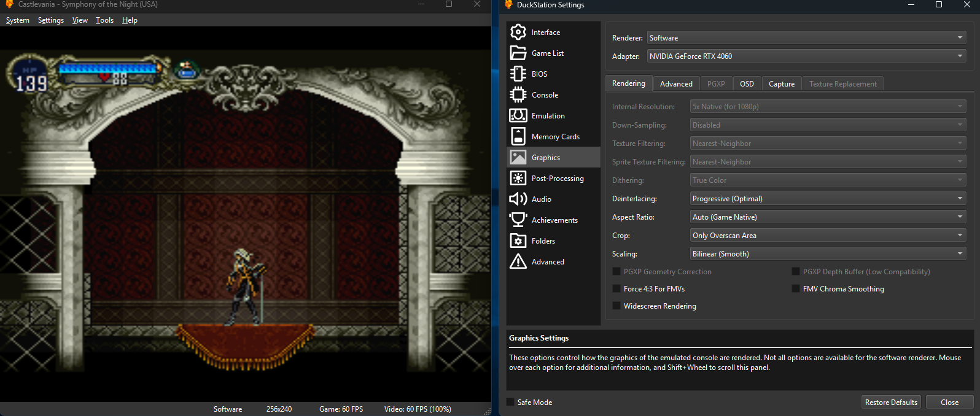
Task: Switch to the Rendering tab
Action: click(629, 83)
